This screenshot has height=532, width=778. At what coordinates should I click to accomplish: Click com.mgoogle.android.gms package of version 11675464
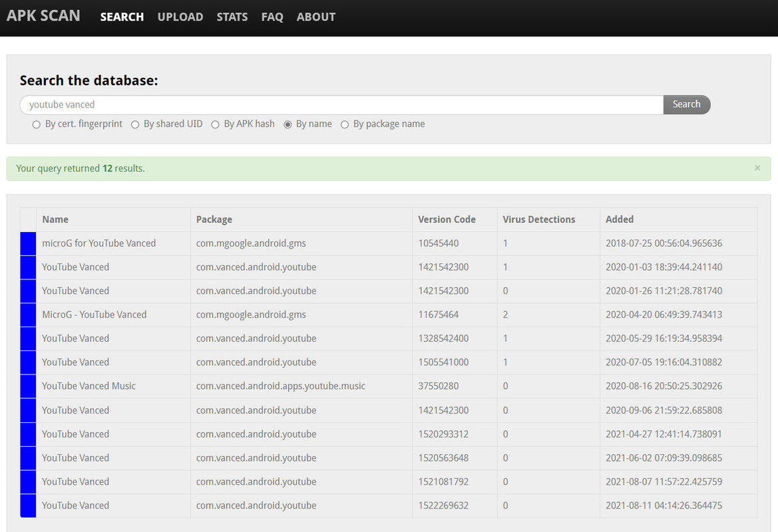coord(251,315)
